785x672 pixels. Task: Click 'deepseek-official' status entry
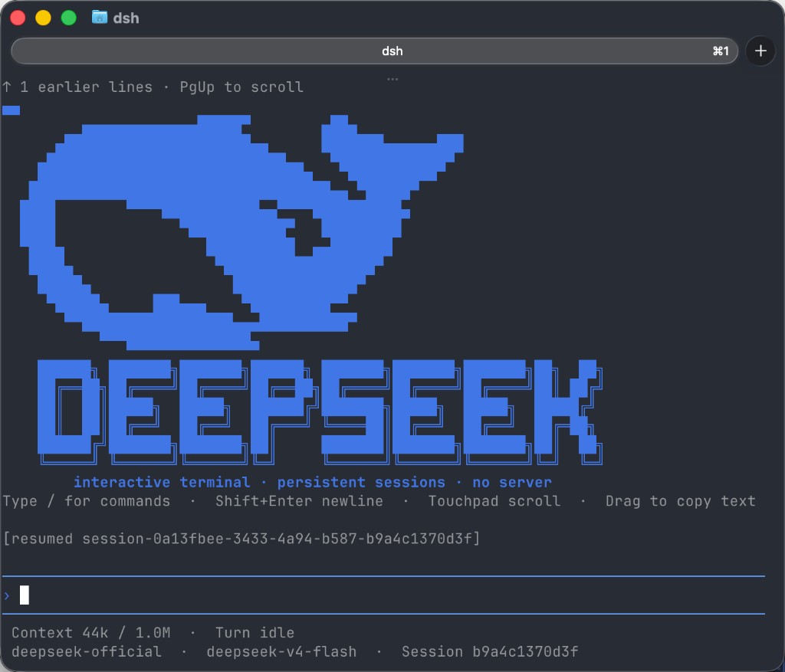(x=86, y=652)
